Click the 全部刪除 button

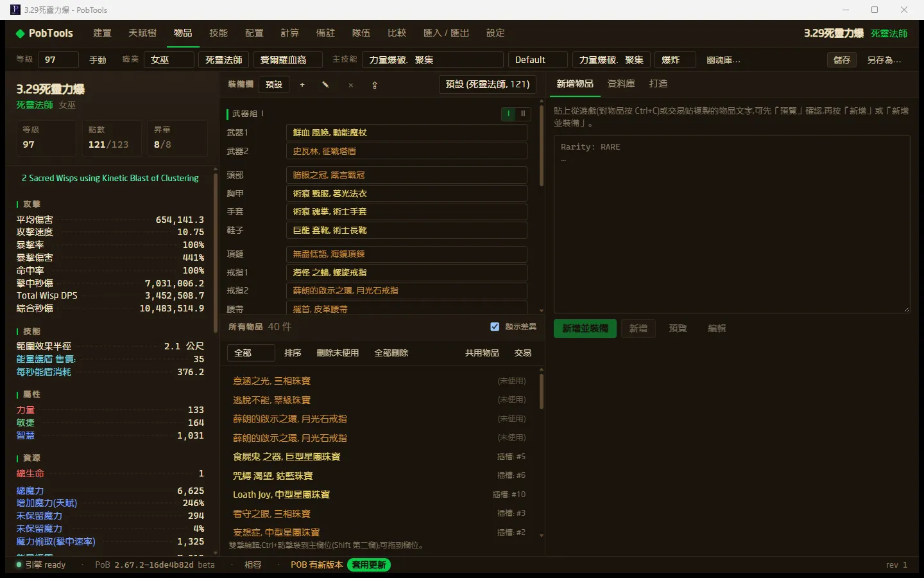tap(391, 353)
